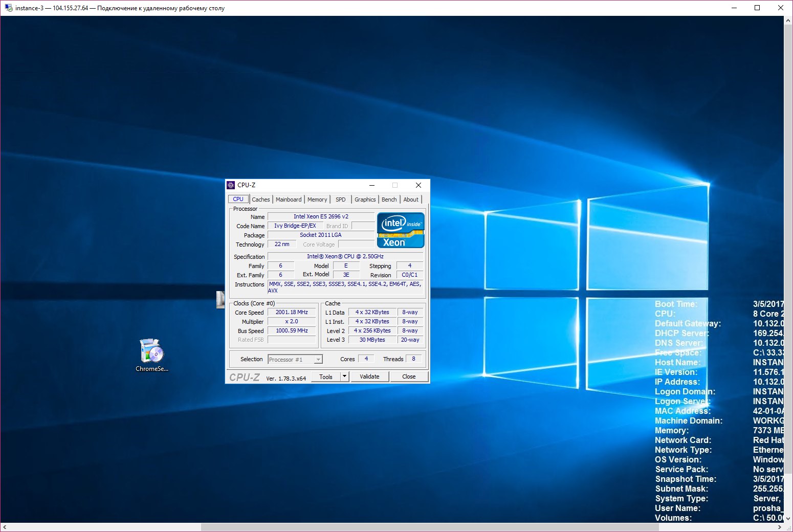Switch to the Caches tab
This screenshot has width=793, height=532.
pyautogui.click(x=260, y=199)
